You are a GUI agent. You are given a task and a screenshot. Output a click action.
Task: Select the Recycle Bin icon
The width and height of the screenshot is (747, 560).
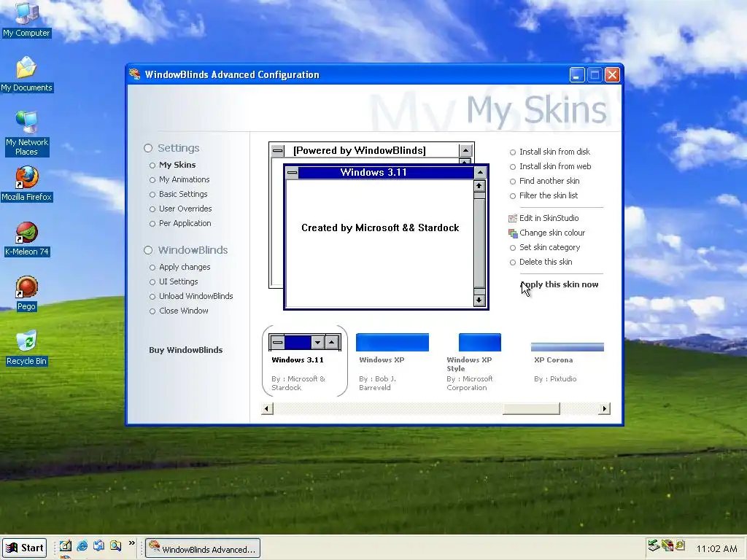coord(26,348)
